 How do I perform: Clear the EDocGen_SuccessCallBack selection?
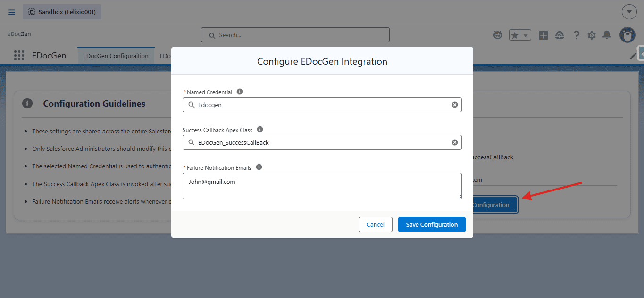tap(455, 142)
